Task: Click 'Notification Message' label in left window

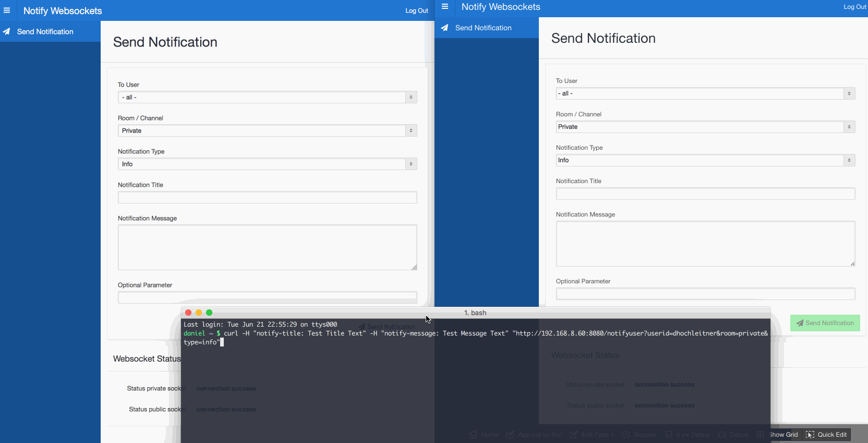Action: tap(147, 218)
